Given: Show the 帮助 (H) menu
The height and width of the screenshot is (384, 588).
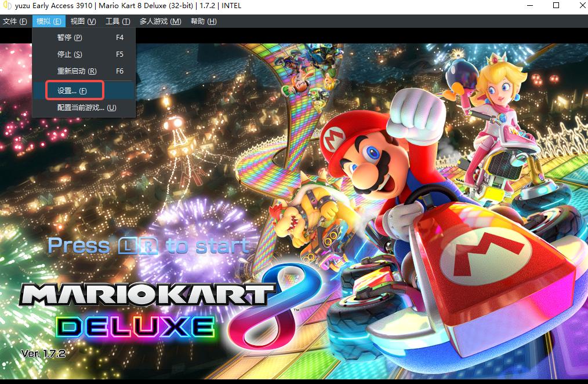Looking at the screenshot, I should 203,21.
